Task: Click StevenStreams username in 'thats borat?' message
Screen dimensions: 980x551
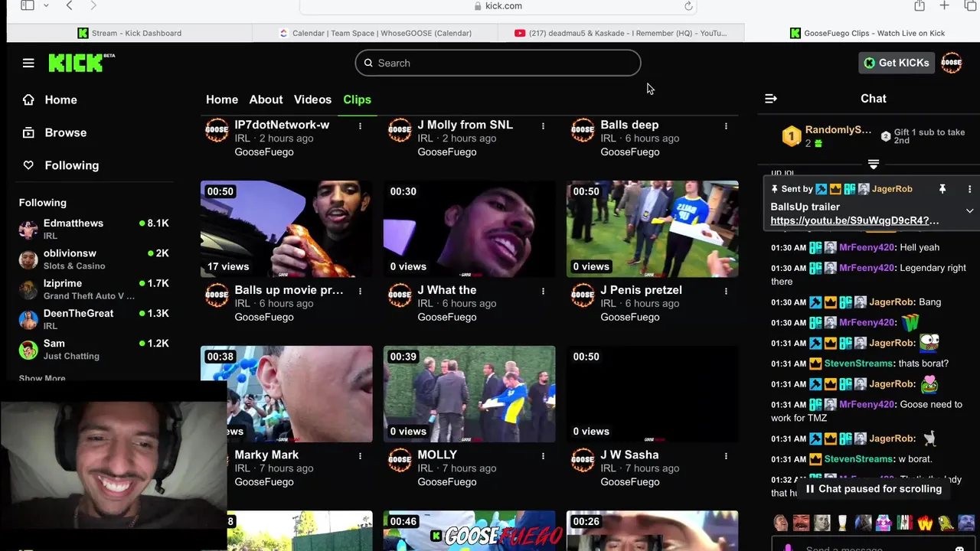Action: (858, 364)
